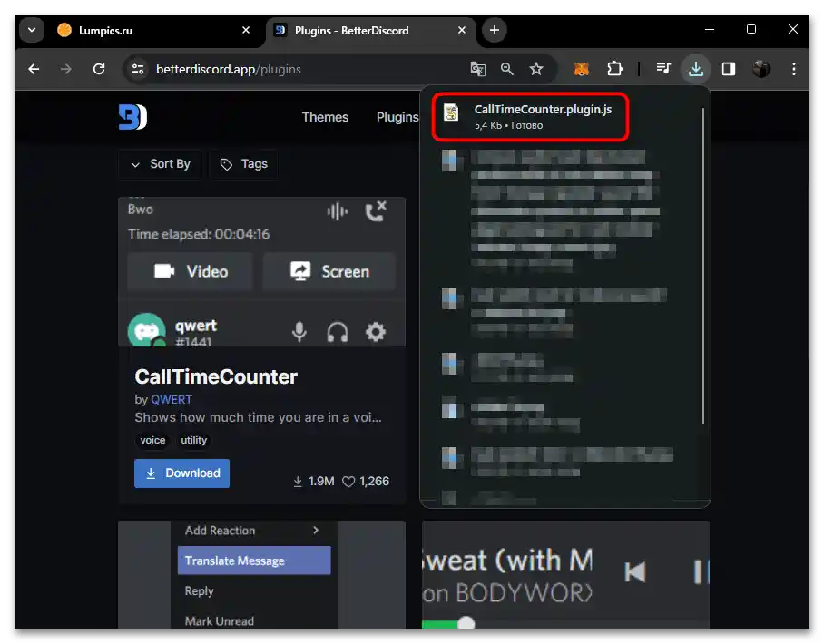Click the voice activity waveform icon
Image resolution: width=824 pixels, height=644 pixels.
point(337,211)
